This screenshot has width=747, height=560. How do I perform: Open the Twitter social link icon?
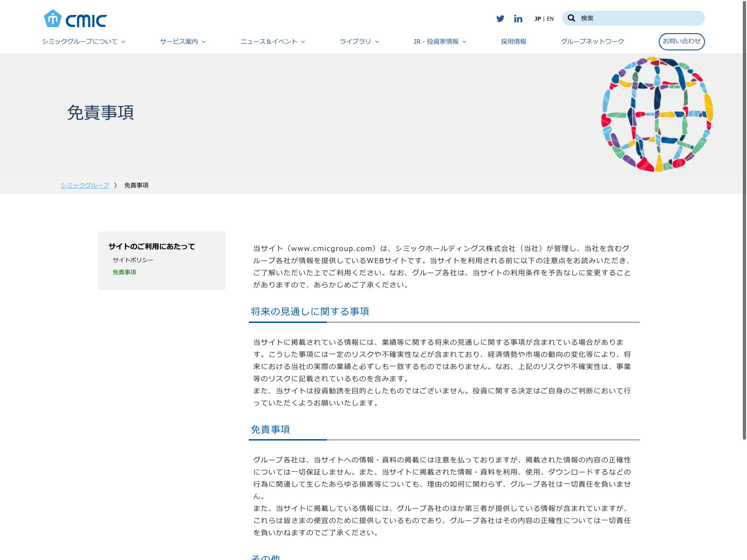[500, 19]
